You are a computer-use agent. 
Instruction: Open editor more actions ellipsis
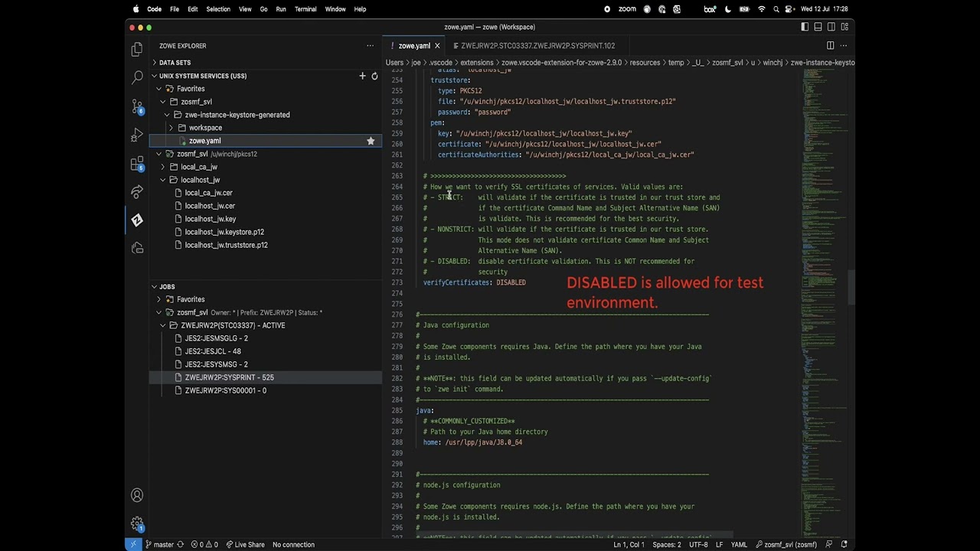point(843,46)
